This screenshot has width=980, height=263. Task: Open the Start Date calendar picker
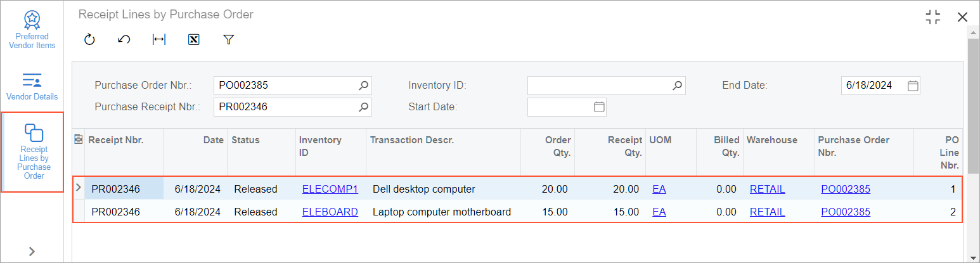coord(599,107)
